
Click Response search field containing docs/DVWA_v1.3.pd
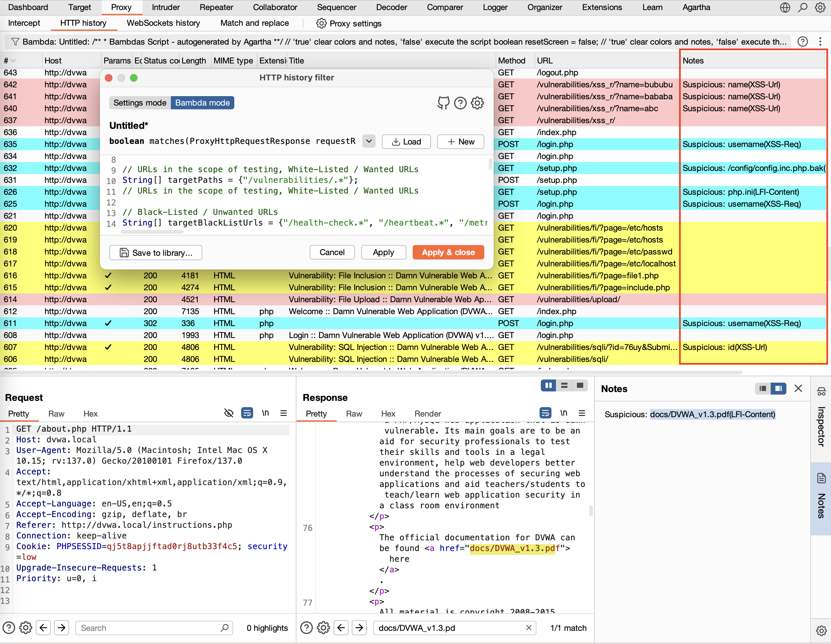pyautogui.click(x=455, y=628)
